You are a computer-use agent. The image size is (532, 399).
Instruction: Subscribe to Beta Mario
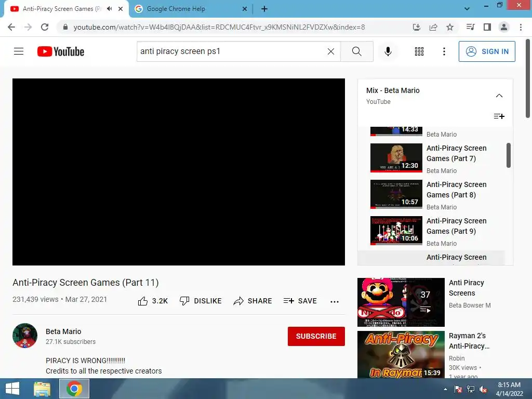[316, 336]
